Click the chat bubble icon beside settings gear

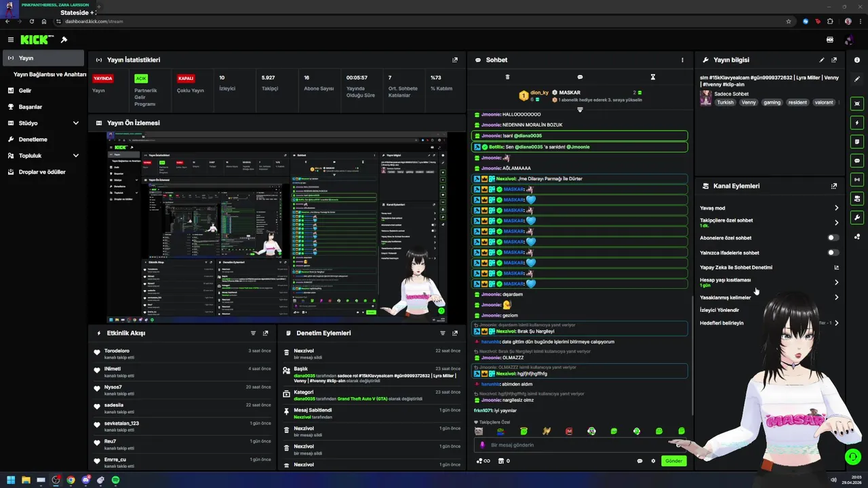pos(639,461)
